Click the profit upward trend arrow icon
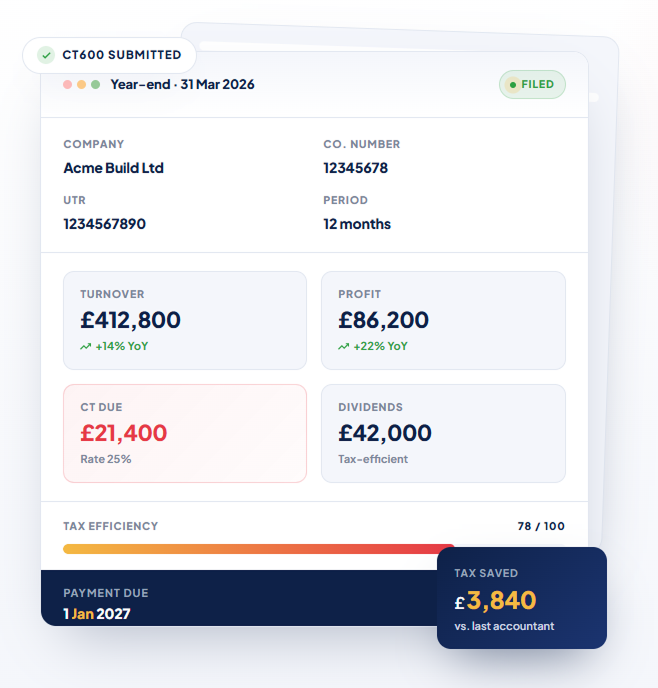The width and height of the screenshot is (658, 688). coord(343,347)
